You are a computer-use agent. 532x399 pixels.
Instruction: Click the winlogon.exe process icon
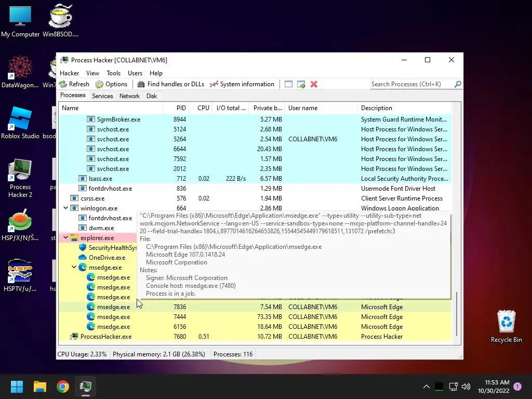point(74,208)
